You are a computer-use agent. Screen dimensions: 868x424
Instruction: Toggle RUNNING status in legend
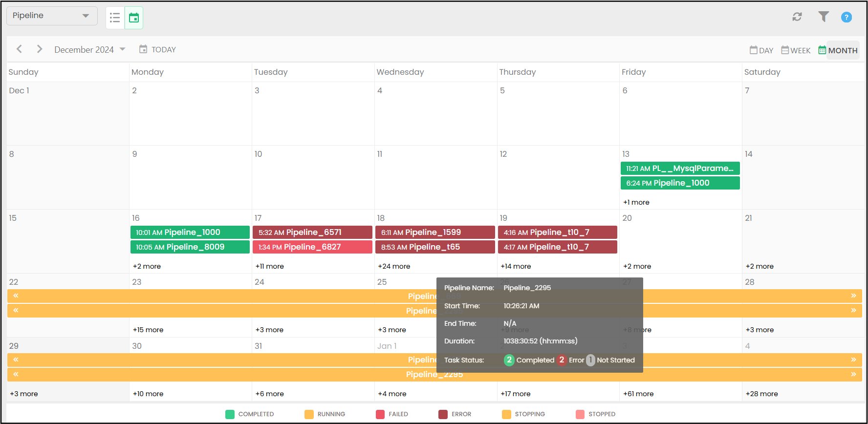(x=309, y=414)
